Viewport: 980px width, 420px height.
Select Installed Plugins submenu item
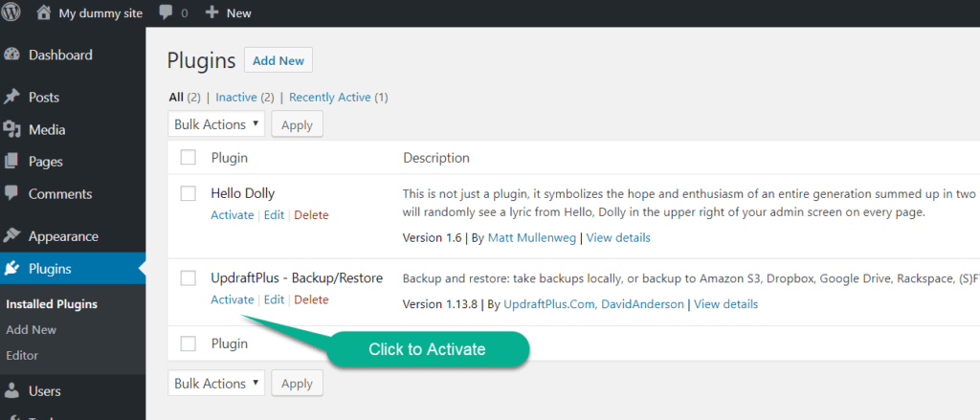tap(52, 304)
